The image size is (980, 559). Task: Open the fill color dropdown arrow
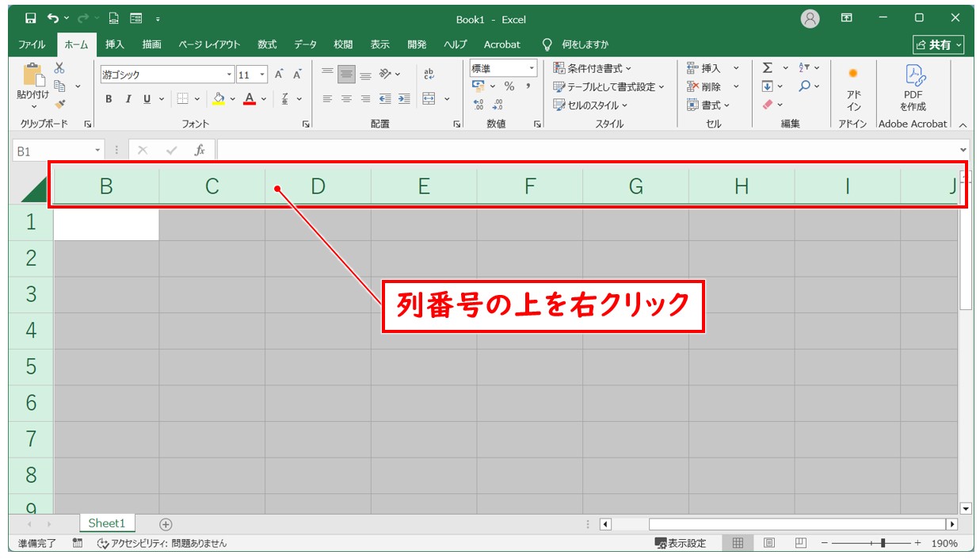233,99
